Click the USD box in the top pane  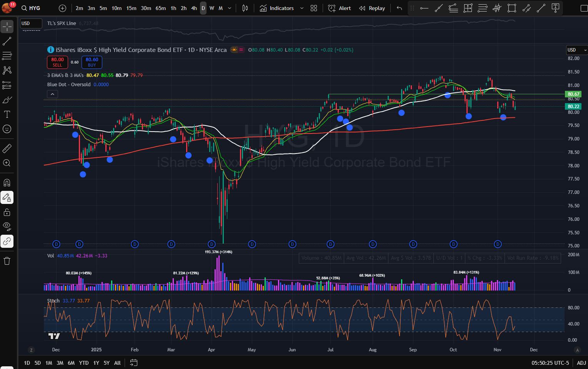coord(31,23)
